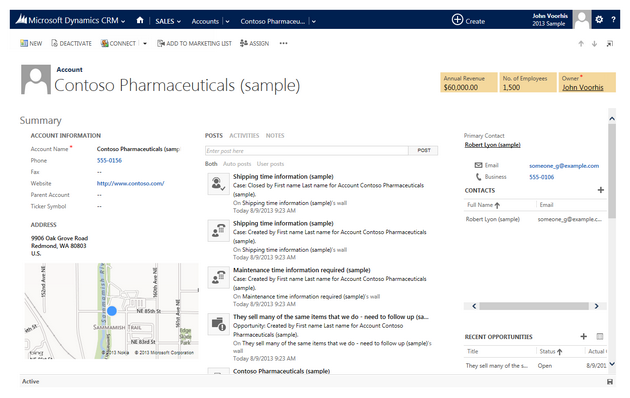Click the Account Name field value
This screenshot has height=398, width=630.
[x=138, y=149]
